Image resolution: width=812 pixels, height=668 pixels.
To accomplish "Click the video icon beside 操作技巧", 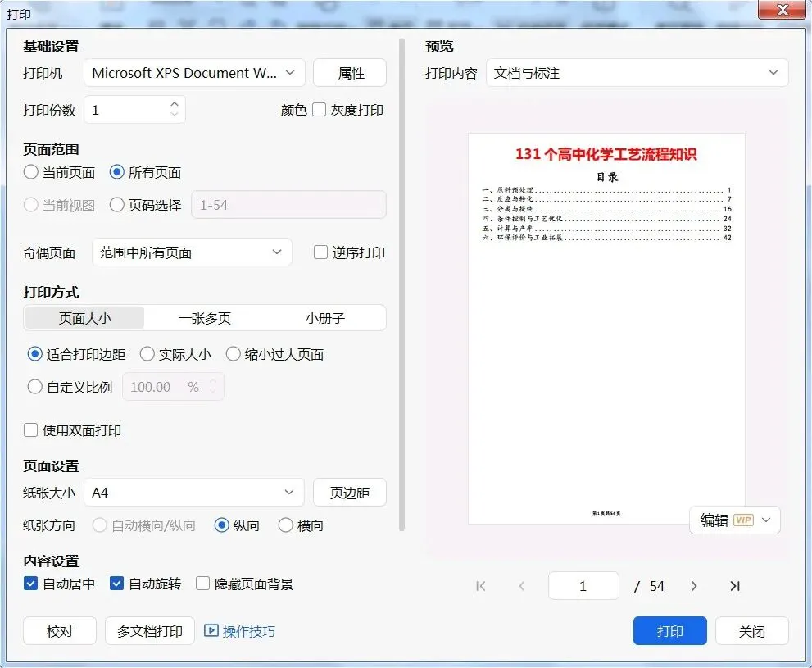I will coord(211,631).
